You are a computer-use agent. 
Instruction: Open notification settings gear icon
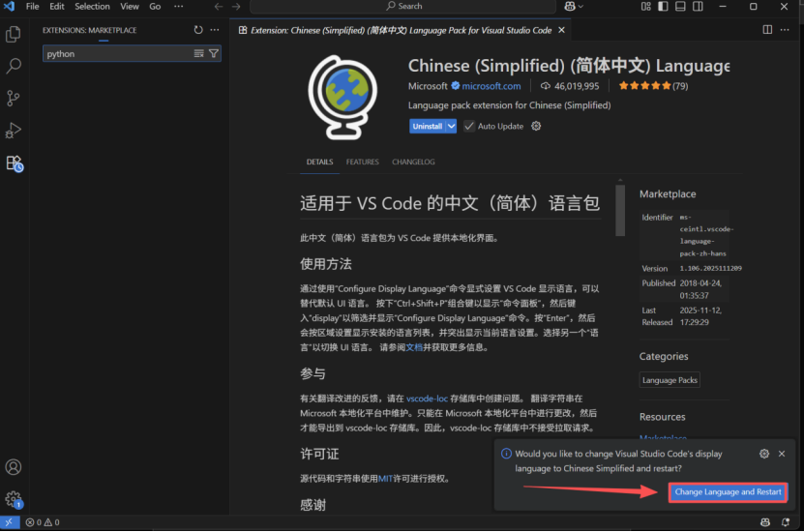[x=764, y=454]
